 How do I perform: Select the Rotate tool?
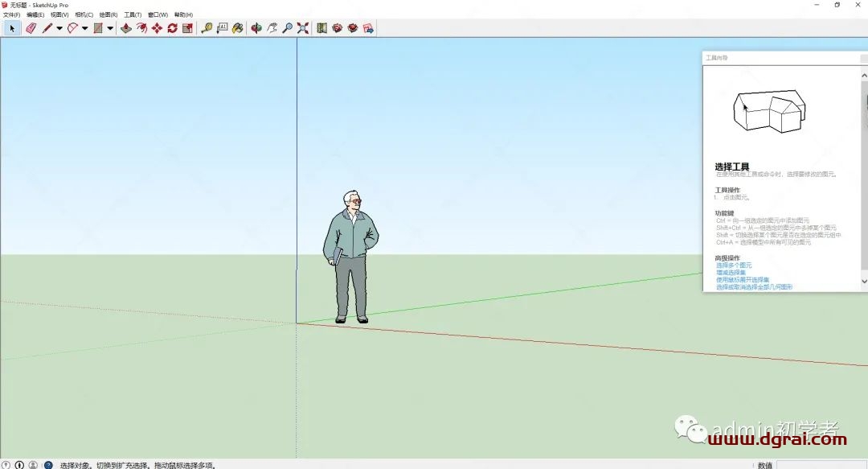click(x=173, y=28)
